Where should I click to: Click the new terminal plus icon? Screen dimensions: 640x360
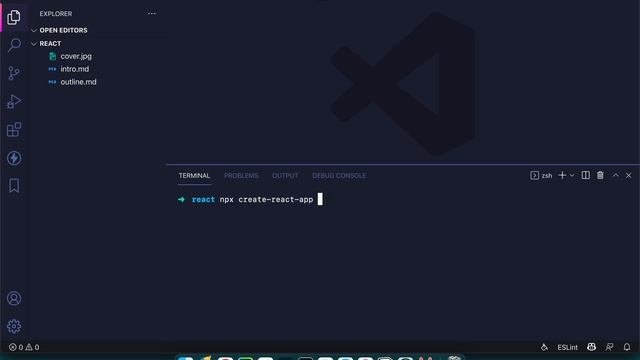coord(562,175)
